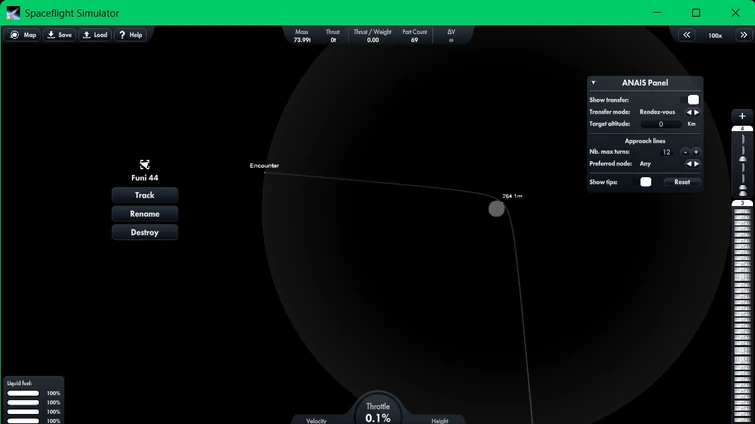Image resolution: width=755 pixels, height=424 pixels.
Task: Click the Thrust 0t readout
Action: [x=333, y=36]
